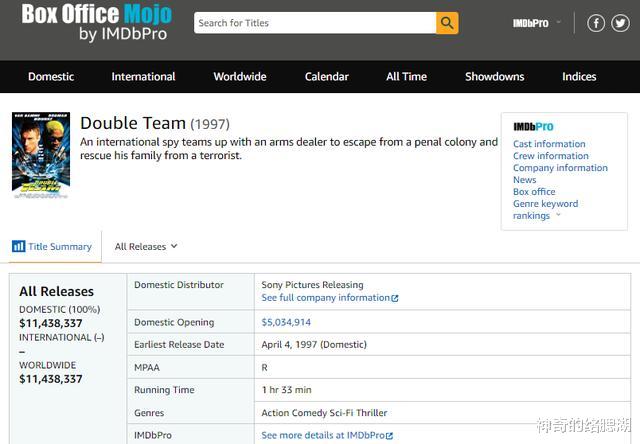The width and height of the screenshot is (640, 444).
Task: Click the DOMESTIC (100%) label
Action: point(60,309)
